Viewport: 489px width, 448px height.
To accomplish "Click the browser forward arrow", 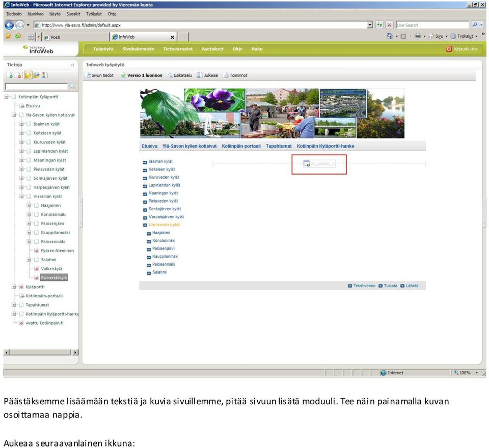I will pos(20,25).
